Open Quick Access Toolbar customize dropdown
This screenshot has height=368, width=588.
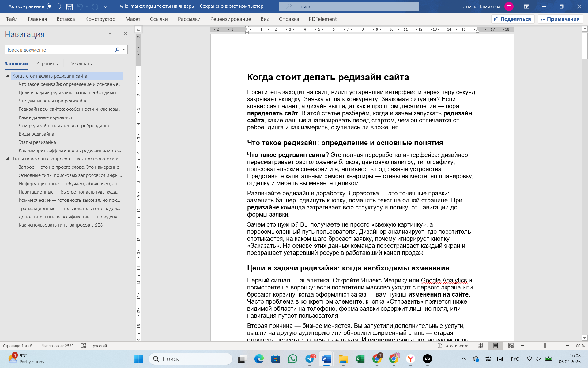click(x=105, y=6)
